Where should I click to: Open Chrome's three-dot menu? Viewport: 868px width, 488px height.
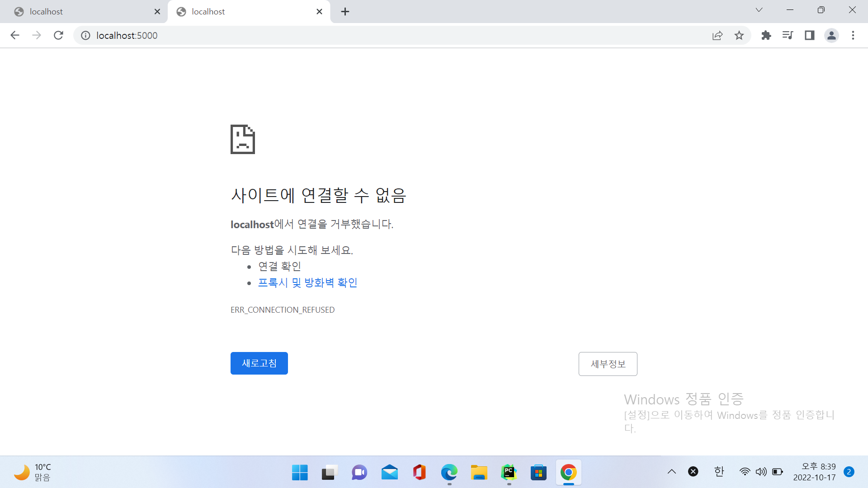click(854, 35)
